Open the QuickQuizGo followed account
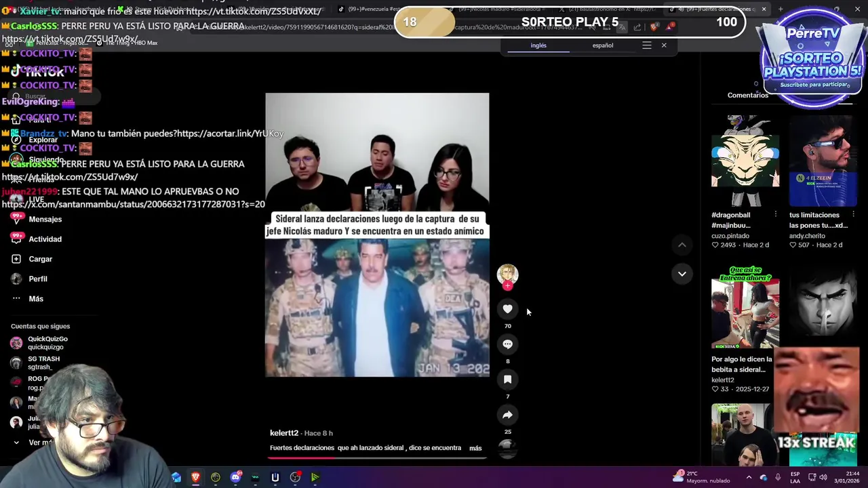 (x=39, y=343)
